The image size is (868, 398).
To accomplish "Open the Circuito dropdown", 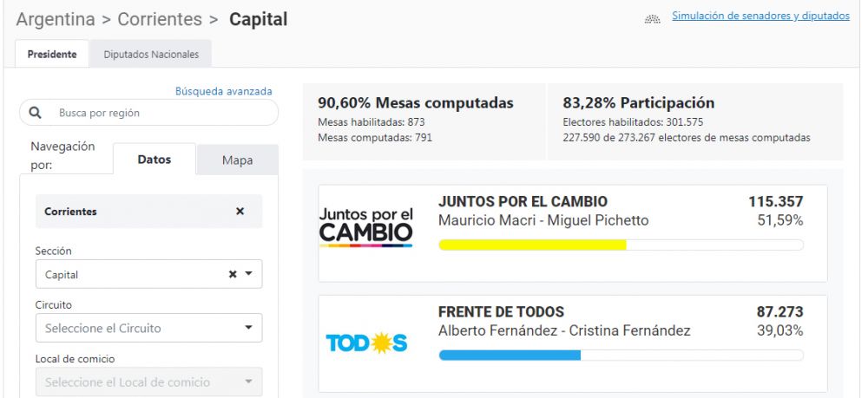I will 148,328.
